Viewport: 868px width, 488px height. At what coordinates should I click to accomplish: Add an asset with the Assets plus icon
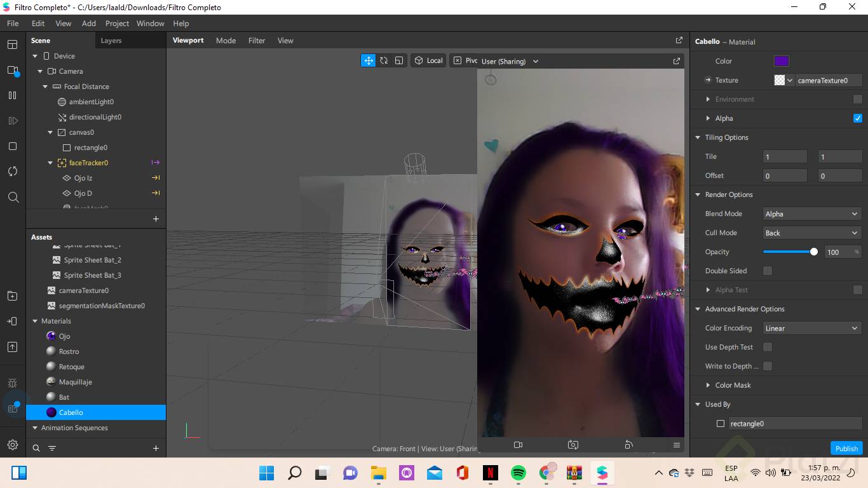click(x=156, y=448)
